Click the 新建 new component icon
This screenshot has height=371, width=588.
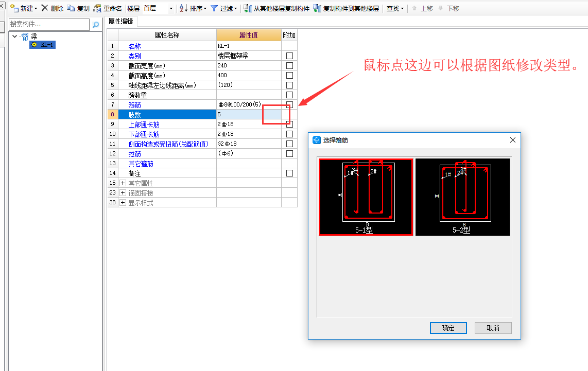click(14, 8)
